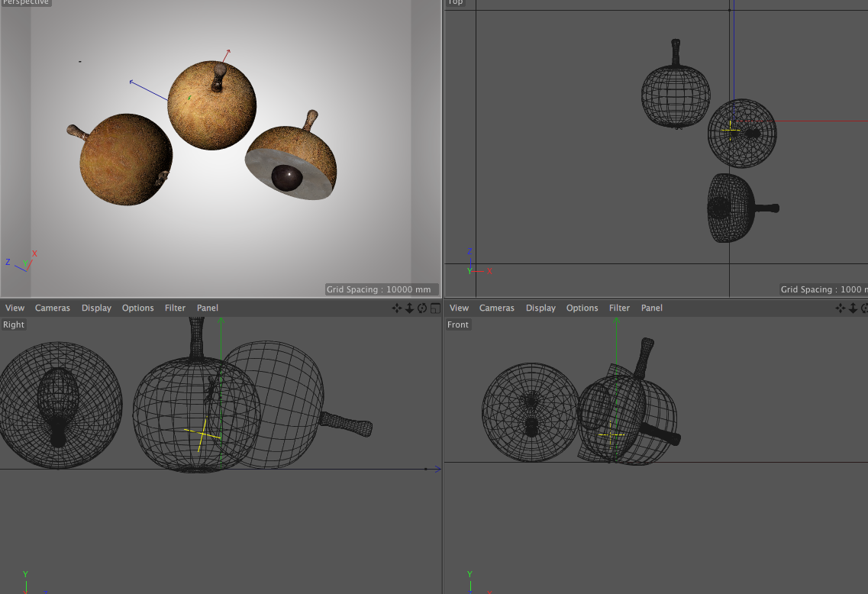868x594 pixels.
Task: Open the Cameras menu in Front viewport
Action: (496, 308)
